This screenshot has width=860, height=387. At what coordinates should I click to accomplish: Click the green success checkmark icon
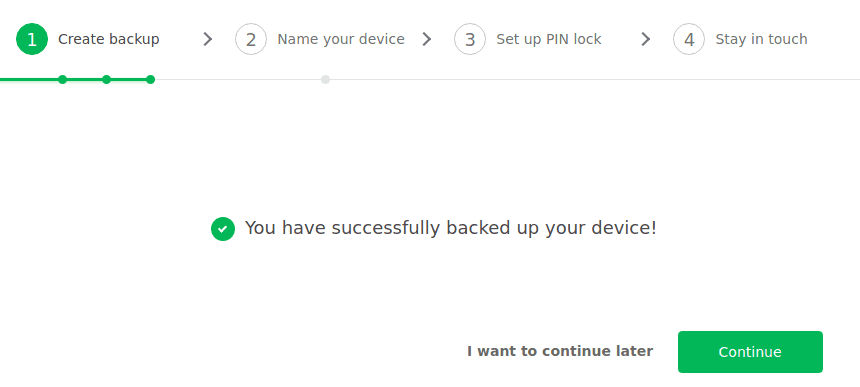(x=223, y=229)
